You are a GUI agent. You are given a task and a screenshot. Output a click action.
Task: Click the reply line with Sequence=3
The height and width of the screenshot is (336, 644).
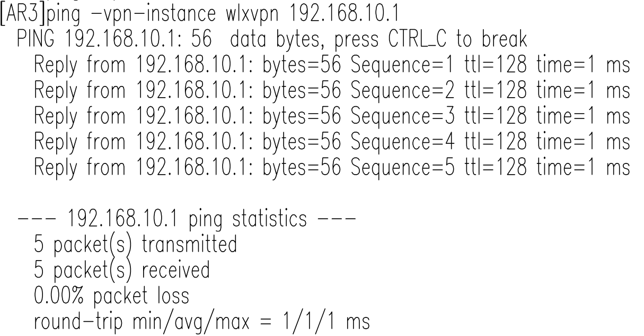[x=332, y=117]
